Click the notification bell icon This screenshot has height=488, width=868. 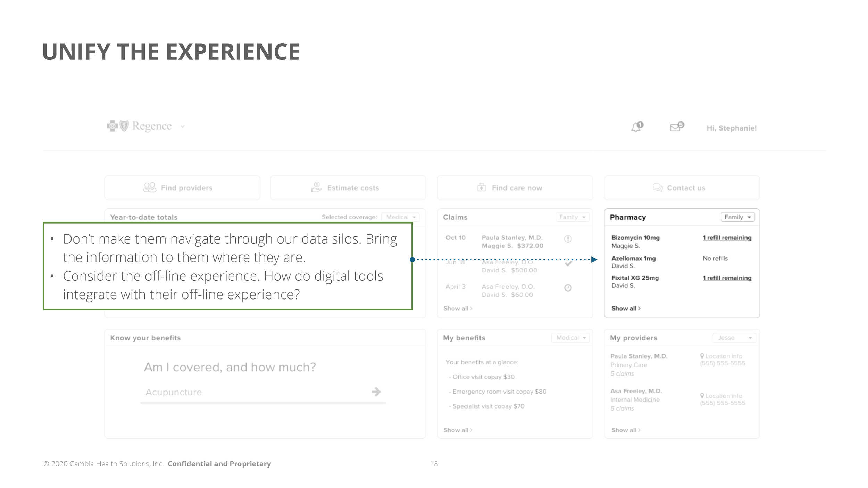(636, 127)
